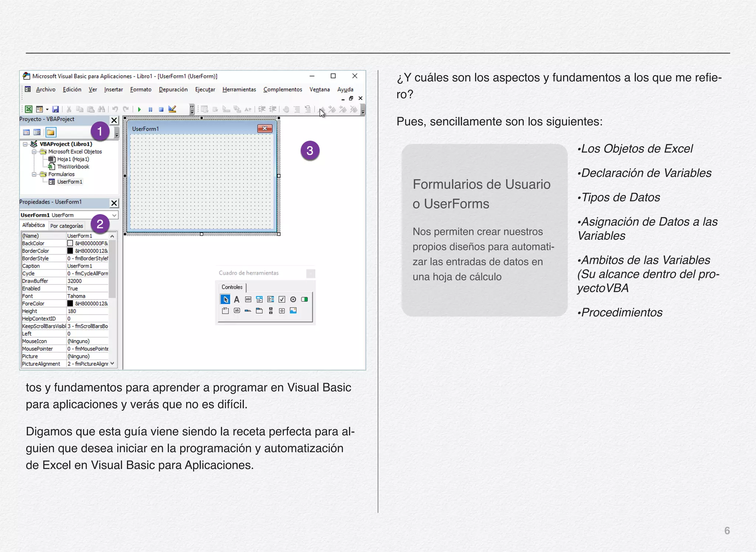Select the ToggleButton control in the toolbox

pyautogui.click(x=304, y=299)
